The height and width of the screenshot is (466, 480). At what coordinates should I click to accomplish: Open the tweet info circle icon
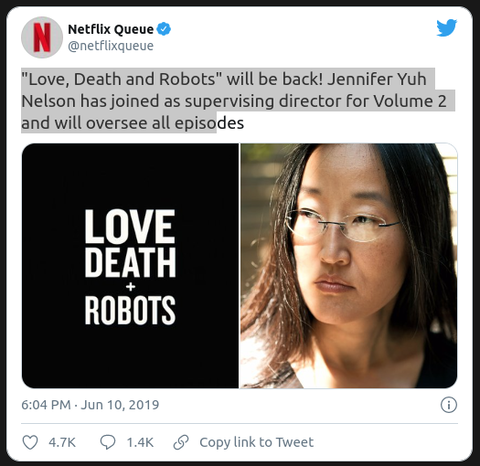[449, 405]
